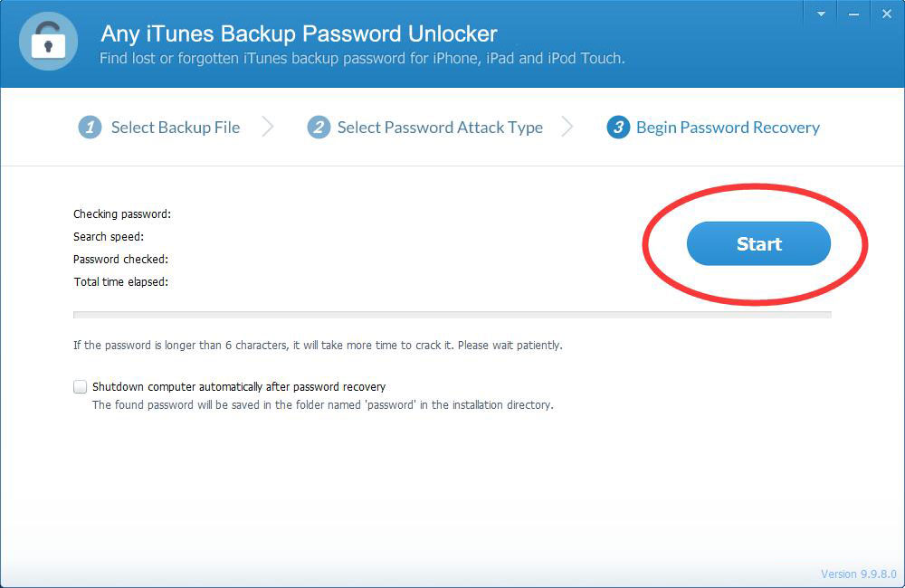Click the Version 9.9.8.0 label
Screen dimensions: 905x588
[x=859, y=574]
